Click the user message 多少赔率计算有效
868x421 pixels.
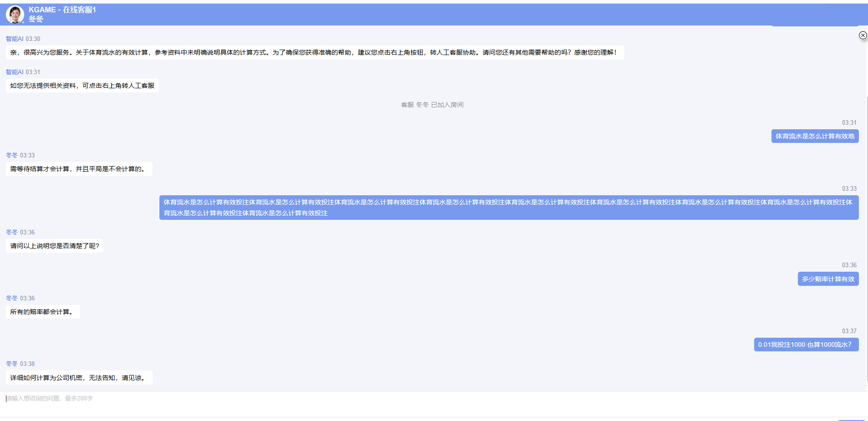828,279
